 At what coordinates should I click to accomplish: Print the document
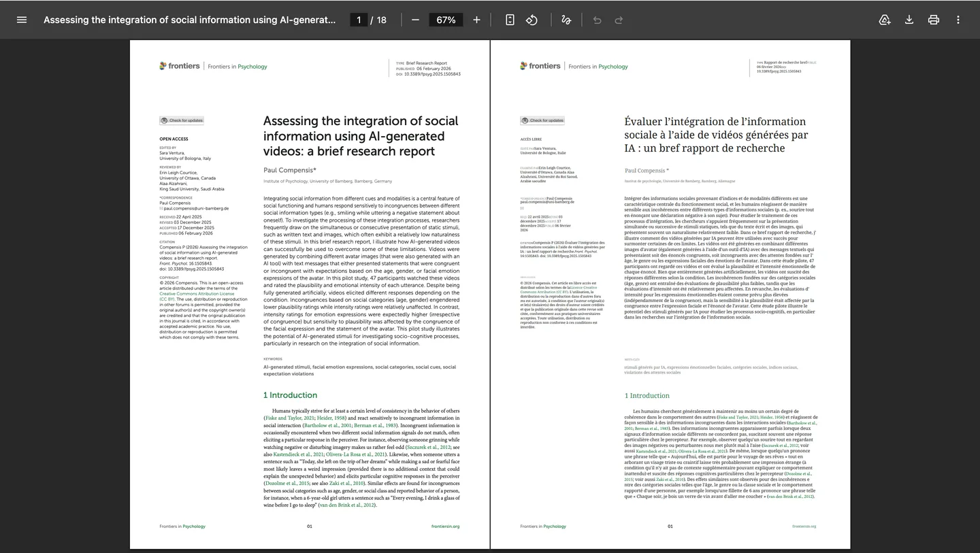934,20
